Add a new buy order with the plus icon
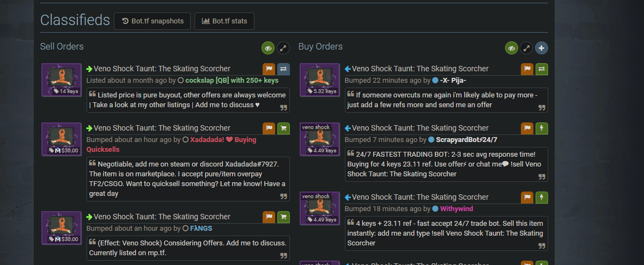The height and width of the screenshot is (265, 644). tap(542, 48)
